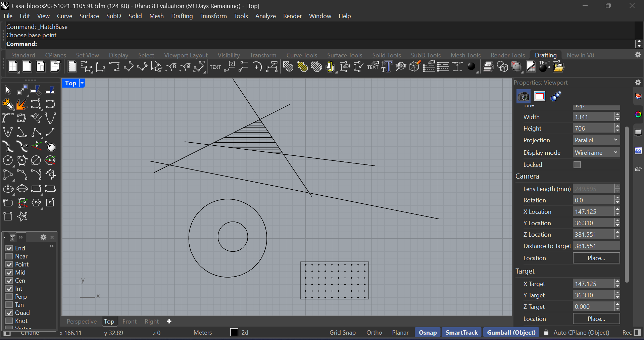Screen dimensions: 644x340
Task: Click the Hatch tool icon
Action: point(288,67)
